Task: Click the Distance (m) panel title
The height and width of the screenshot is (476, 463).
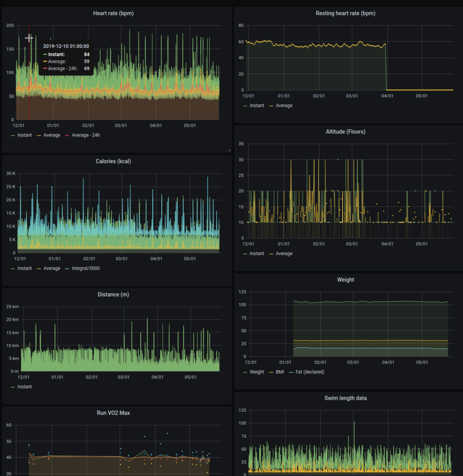Action: (113, 294)
